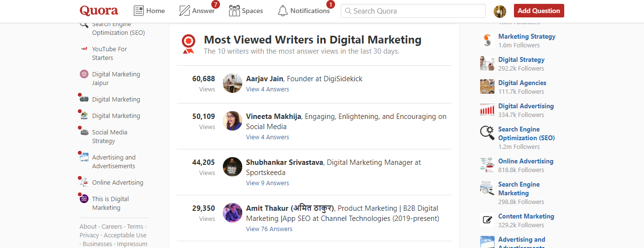This screenshot has width=644, height=248.
Task: Click Aarjav Jain's profile photo
Action: (x=233, y=83)
